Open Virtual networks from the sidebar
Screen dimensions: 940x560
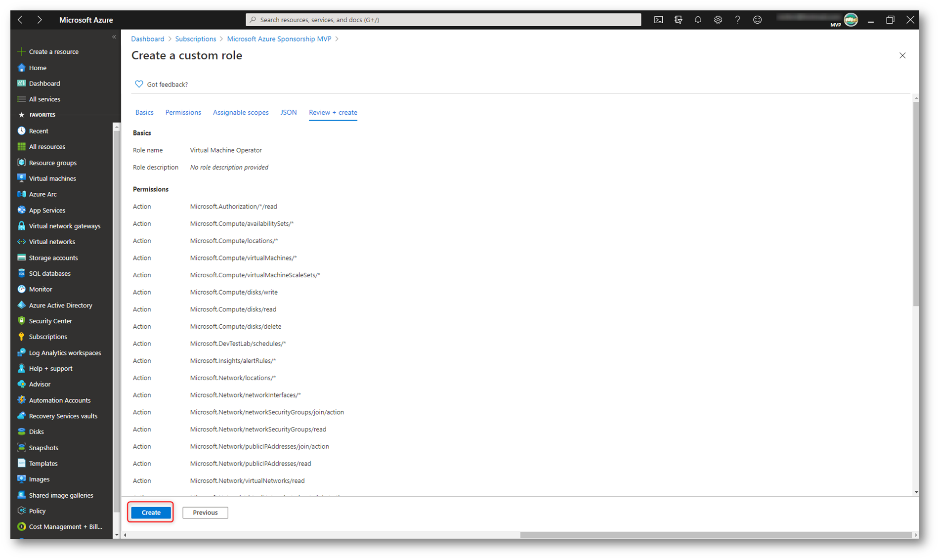52,242
